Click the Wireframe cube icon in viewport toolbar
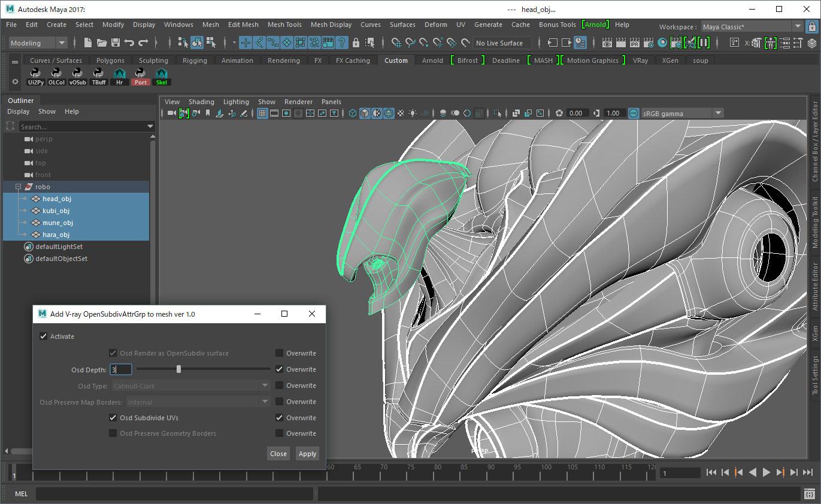This screenshot has height=504, width=821. [x=353, y=113]
